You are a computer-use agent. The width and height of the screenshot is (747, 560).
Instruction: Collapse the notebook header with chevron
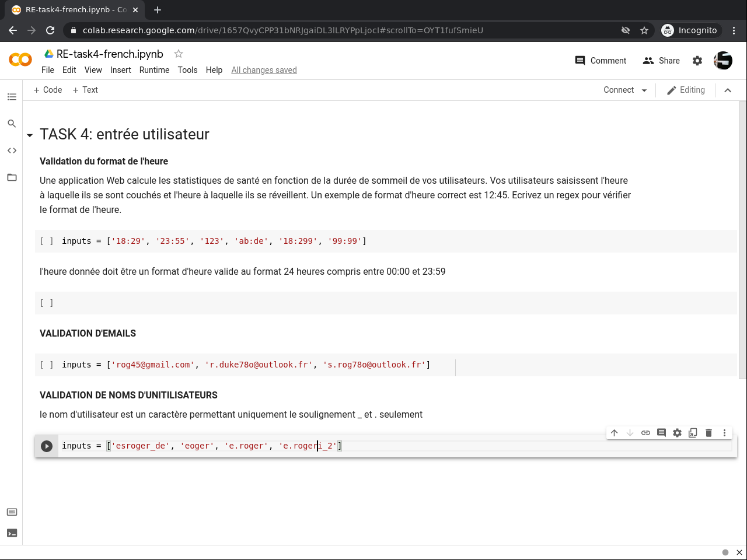click(728, 90)
